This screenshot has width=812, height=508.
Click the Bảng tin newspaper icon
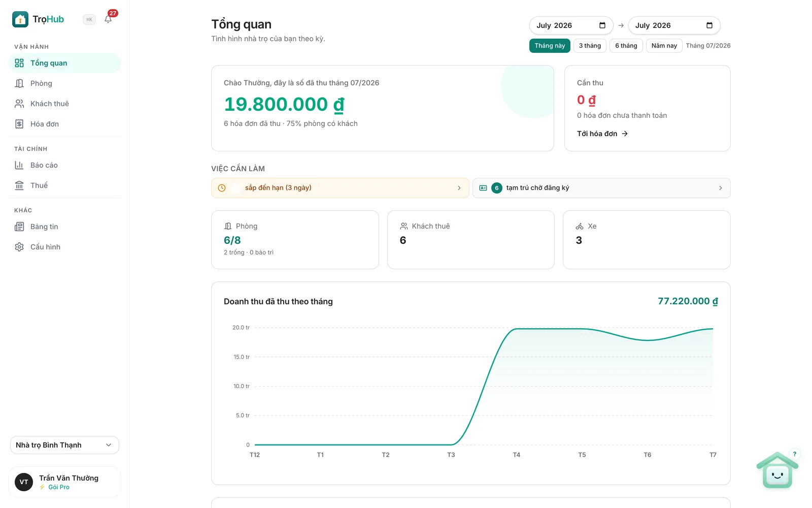19,227
